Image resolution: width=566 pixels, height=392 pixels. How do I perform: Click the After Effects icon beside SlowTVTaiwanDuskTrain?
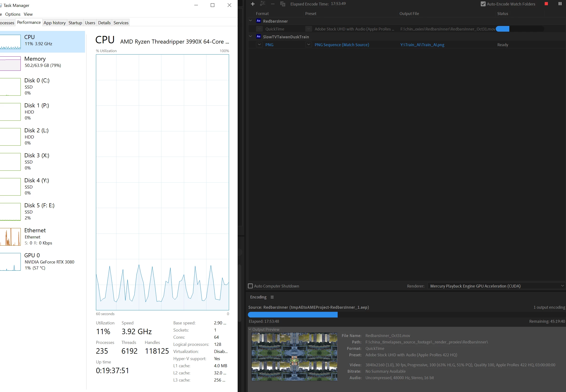click(258, 37)
